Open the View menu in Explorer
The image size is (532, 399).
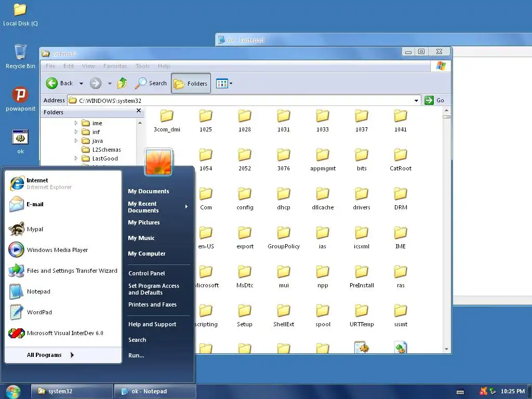point(88,66)
